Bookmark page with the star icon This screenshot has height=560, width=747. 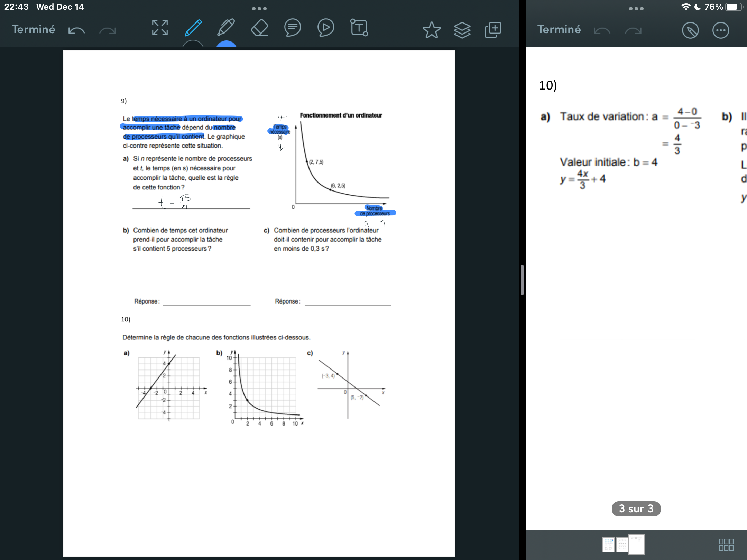(x=431, y=30)
